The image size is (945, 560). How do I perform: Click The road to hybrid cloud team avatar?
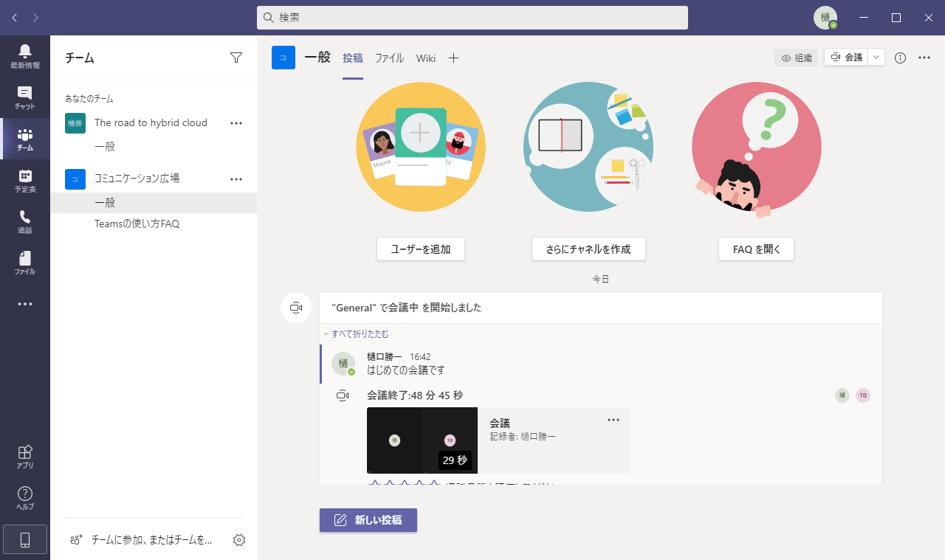pyautogui.click(x=75, y=123)
